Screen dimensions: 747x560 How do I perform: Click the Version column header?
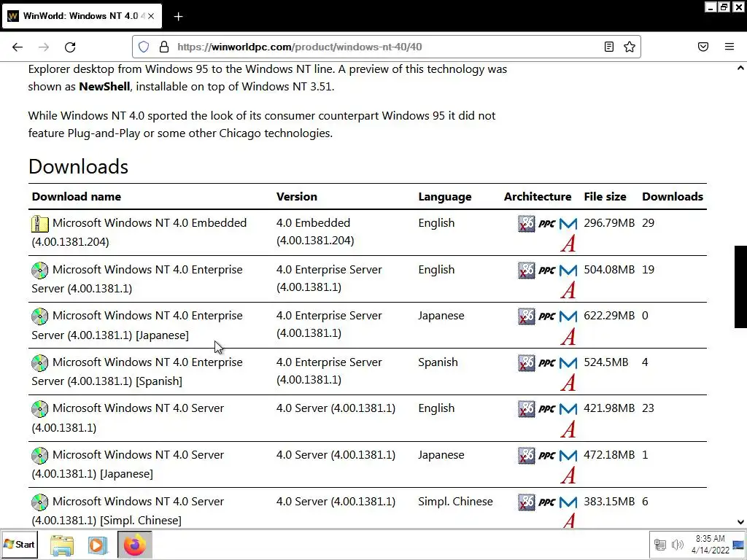[296, 197]
